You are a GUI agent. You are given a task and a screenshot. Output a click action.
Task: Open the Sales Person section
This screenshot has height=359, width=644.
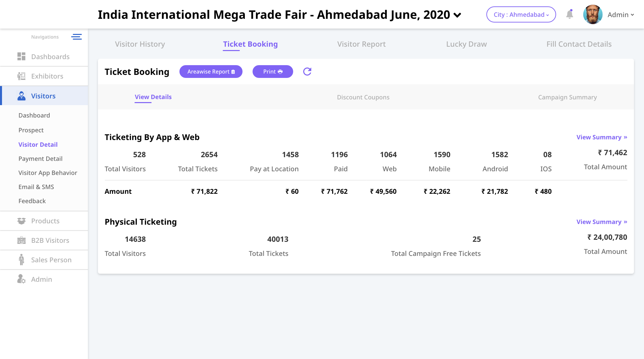tap(51, 260)
